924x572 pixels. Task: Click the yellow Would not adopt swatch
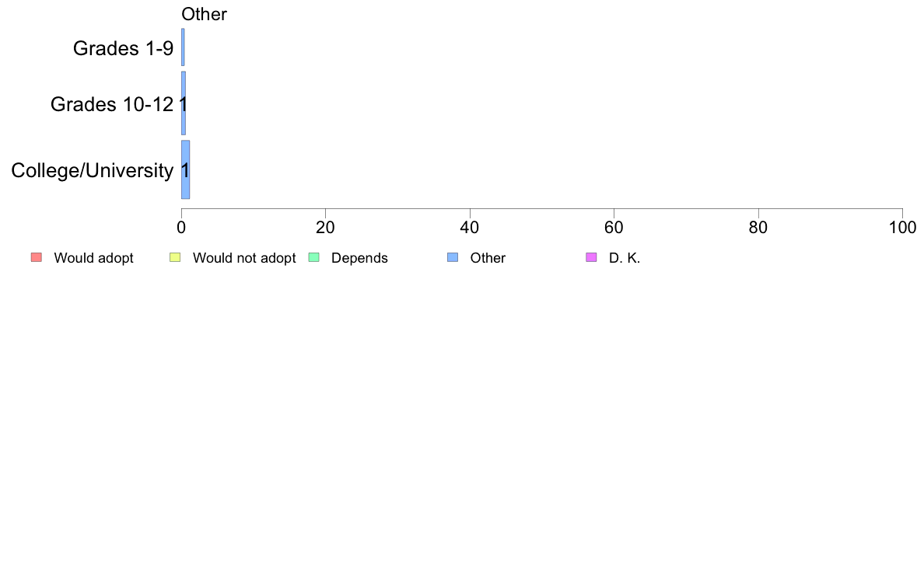[x=175, y=257]
